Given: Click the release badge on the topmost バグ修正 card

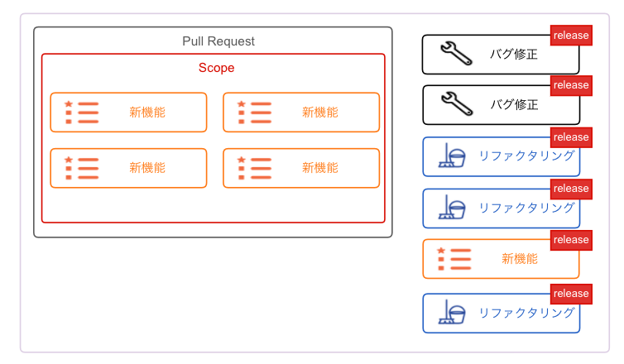Looking at the screenshot, I should pyautogui.click(x=571, y=36).
